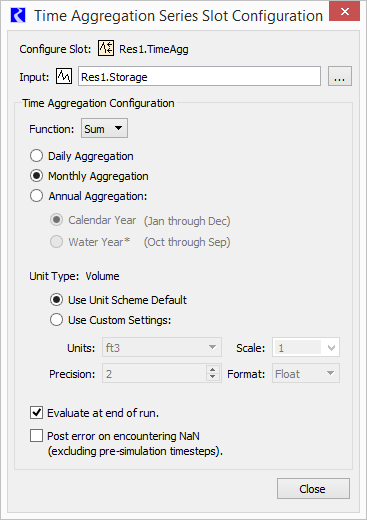
Task: Click the Close button
Action: (x=313, y=489)
